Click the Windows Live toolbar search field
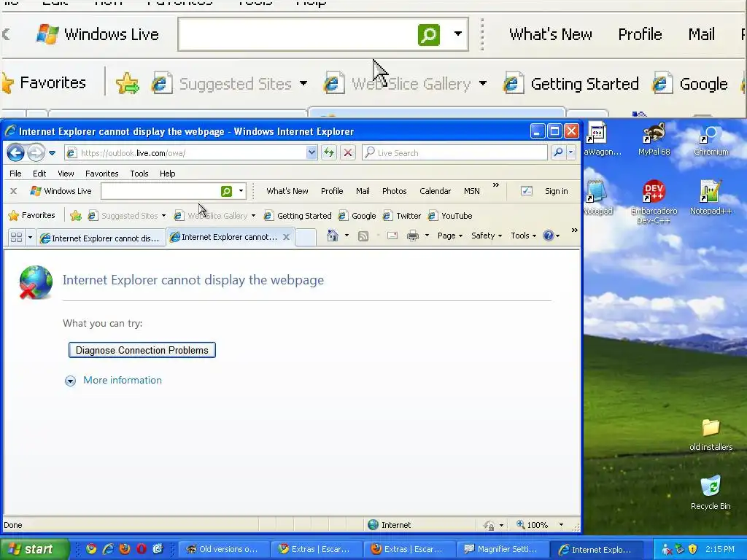 tap(160, 191)
